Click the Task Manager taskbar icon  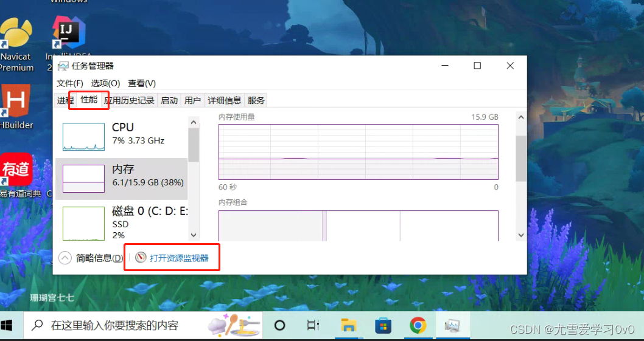point(452,326)
